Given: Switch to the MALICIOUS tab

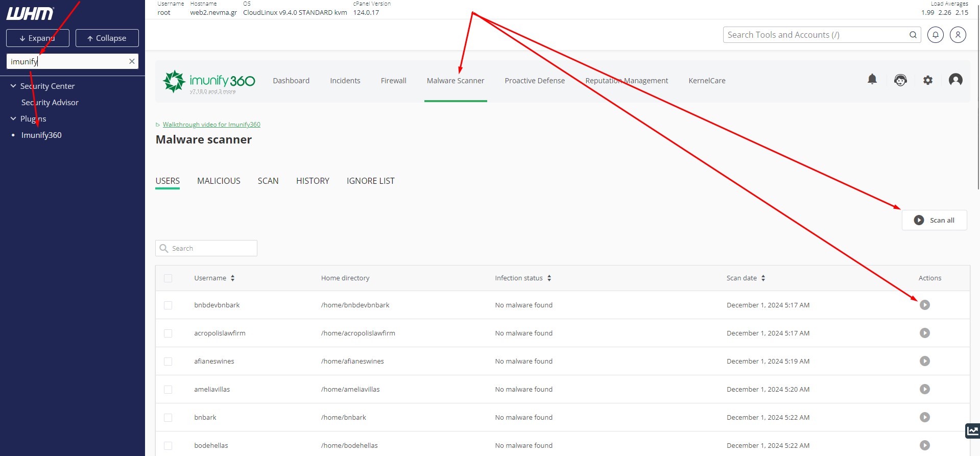Looking at the screenshot, I should (x=219, y=181).
